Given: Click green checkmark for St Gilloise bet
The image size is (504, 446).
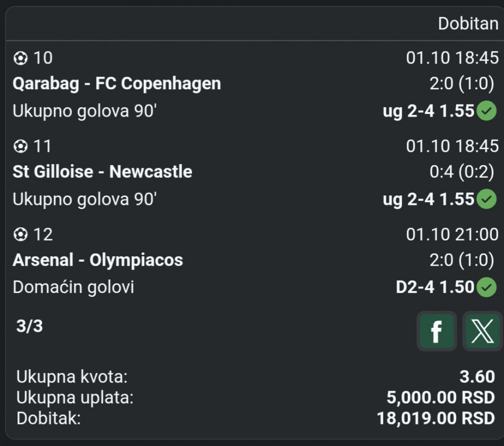Looking at the screenshot, I should coord(487,200).
